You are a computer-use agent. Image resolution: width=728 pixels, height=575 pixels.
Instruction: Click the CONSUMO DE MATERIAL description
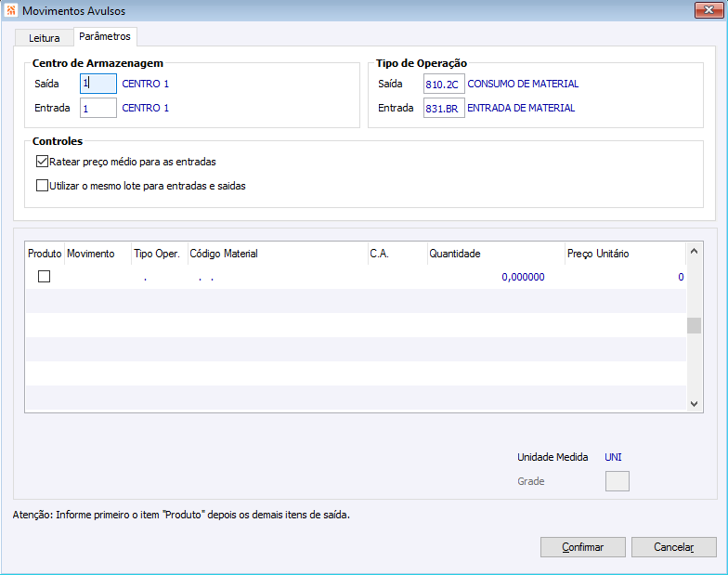523,84
